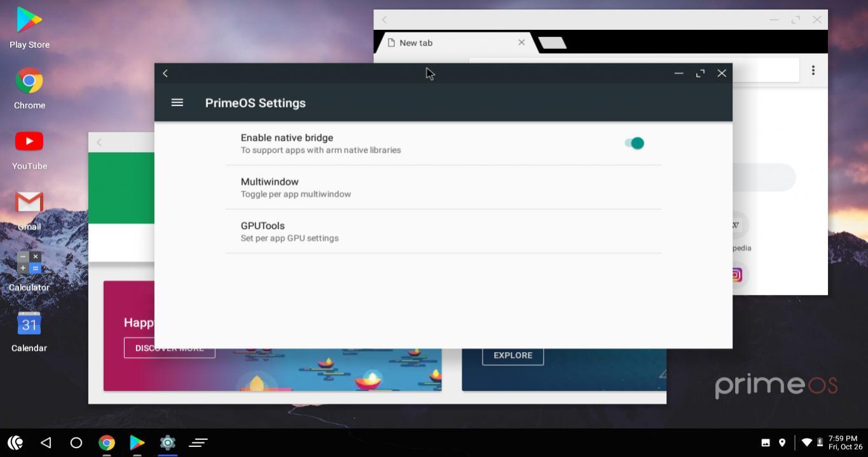
Task: Click the clock in the system tray
Action: (845, 442)
